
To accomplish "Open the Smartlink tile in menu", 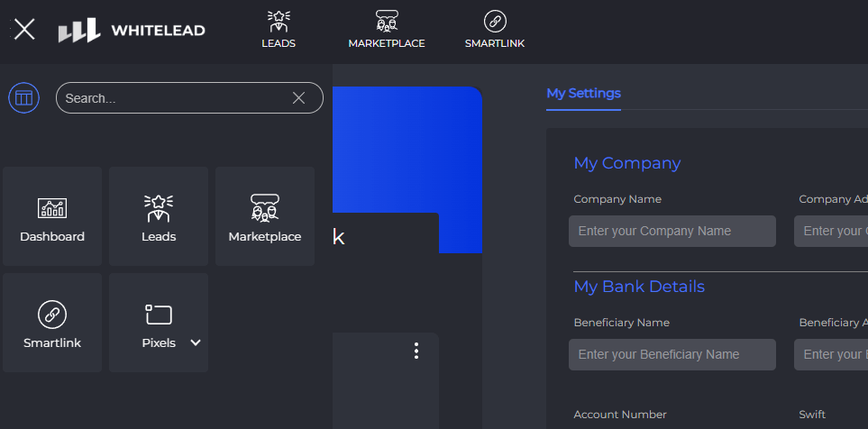I will pos(52,323).
